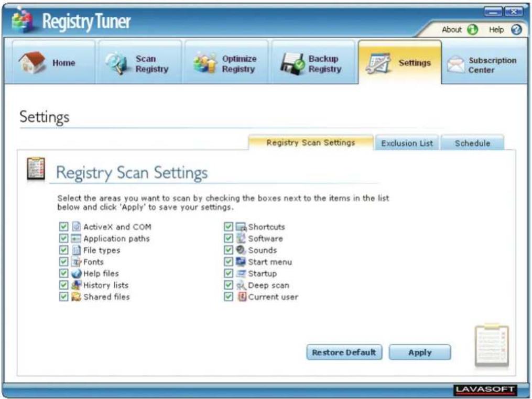Toggle the Startup checkbox

229,273
